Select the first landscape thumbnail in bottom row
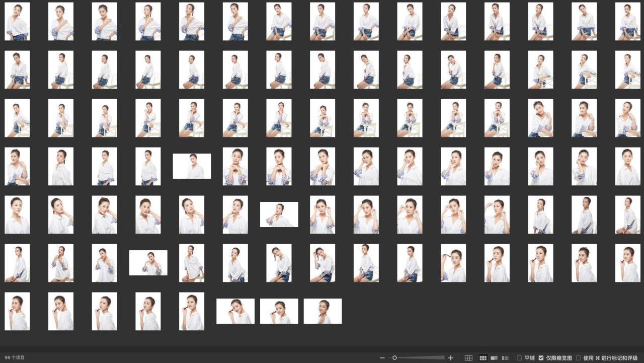 click(235, 311)
